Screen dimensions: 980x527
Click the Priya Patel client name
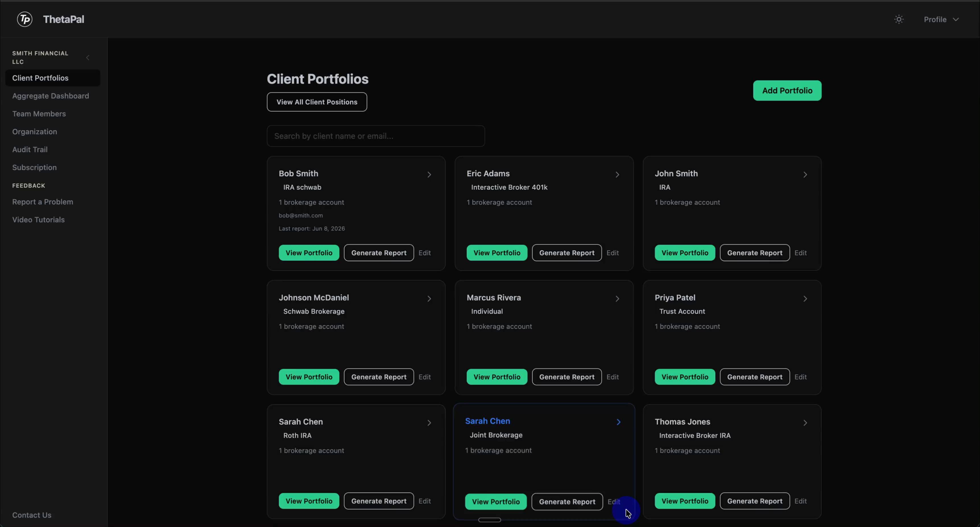(x=675, y=298)
